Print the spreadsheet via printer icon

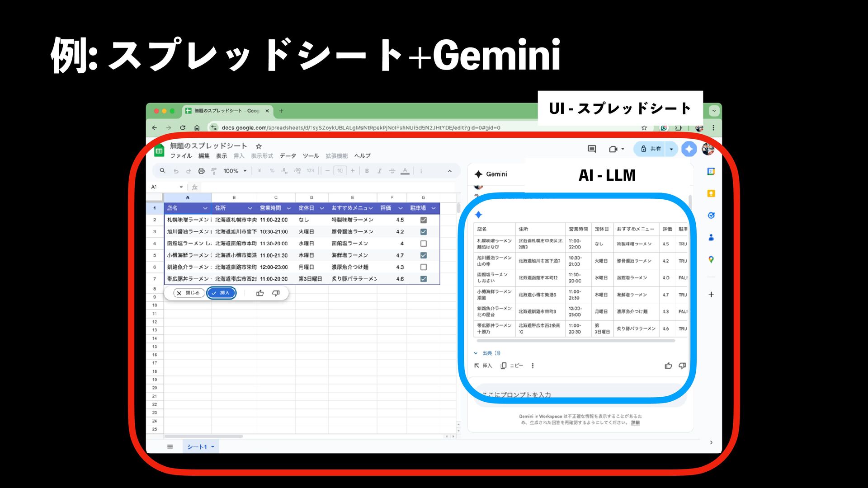pos(201,171)
